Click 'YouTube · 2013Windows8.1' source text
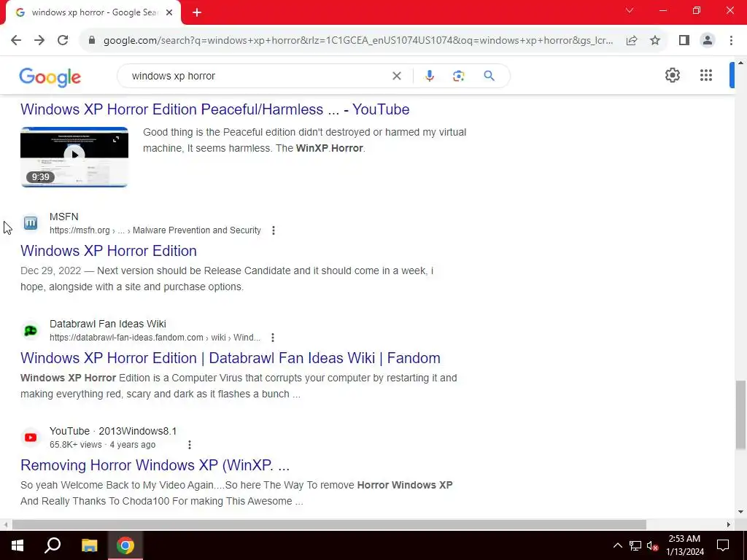 113,431
